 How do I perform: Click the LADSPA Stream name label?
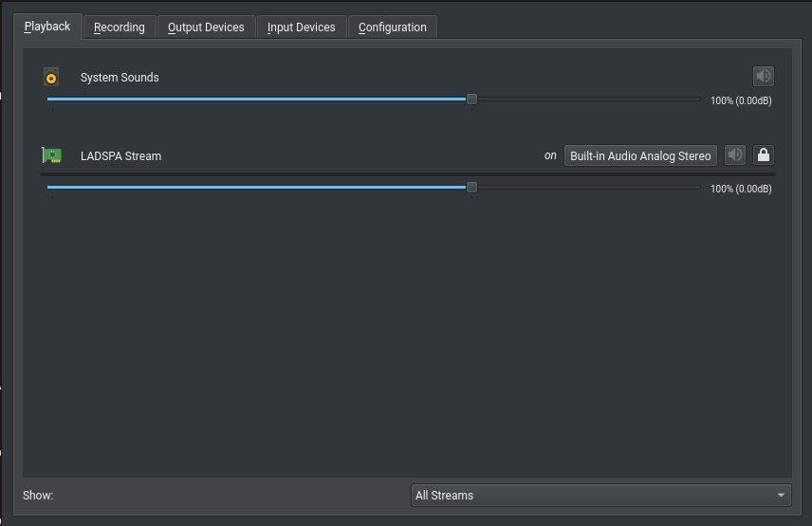pyautogui.click(x=120, y=155)
